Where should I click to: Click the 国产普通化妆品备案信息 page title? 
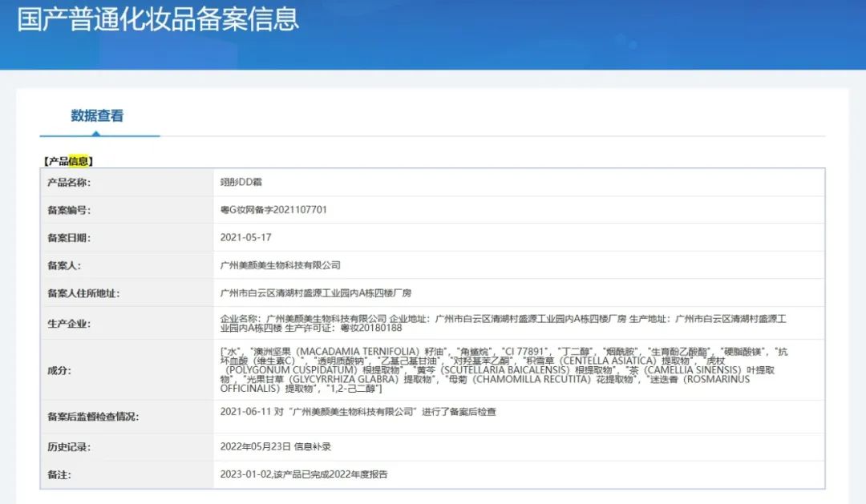(x=158, y=19)
